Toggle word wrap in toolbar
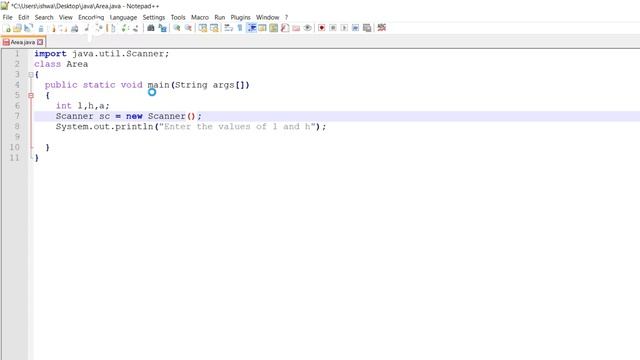640x360 pixels. 229,28
